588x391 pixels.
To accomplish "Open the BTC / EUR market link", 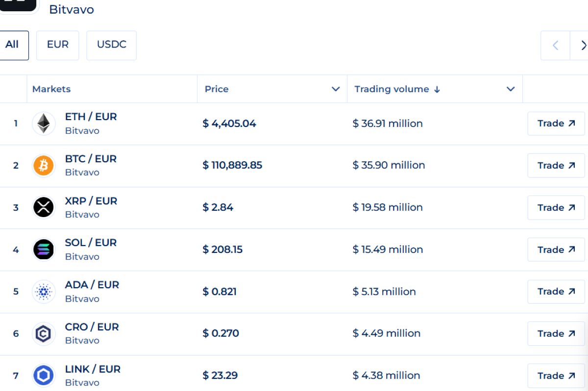I will [91, 159].
